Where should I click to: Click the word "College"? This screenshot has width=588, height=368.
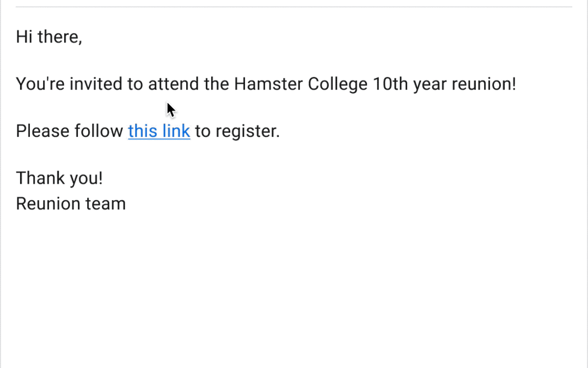338,85
